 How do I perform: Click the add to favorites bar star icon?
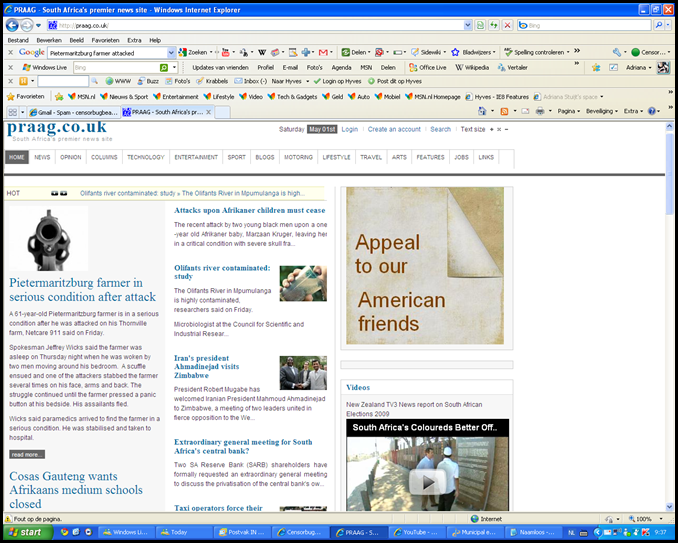point(59,97)
